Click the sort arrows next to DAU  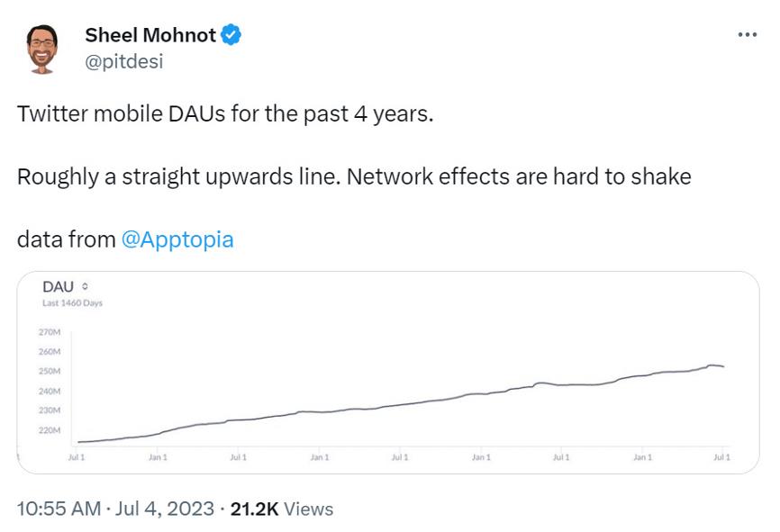pyautogui.click(x=85, y=287)
